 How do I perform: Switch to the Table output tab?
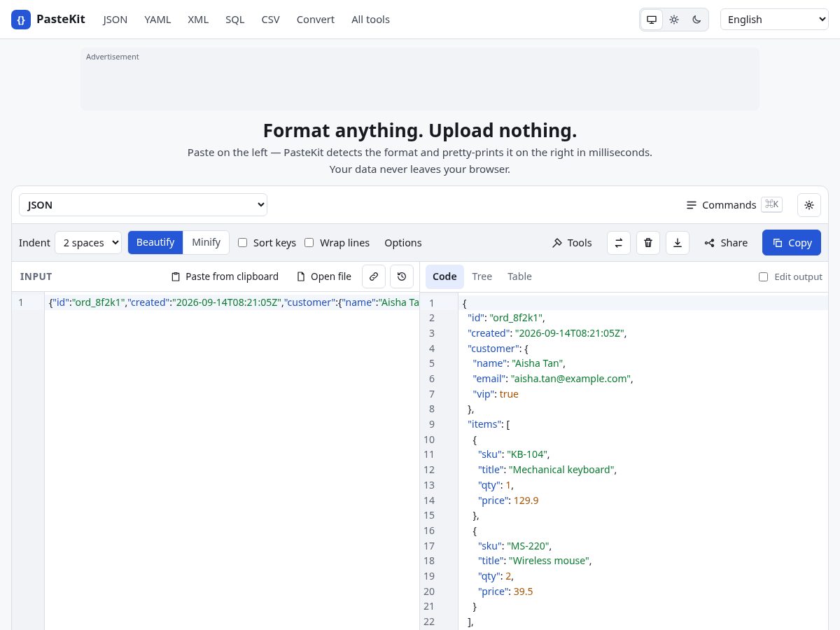[x=520, y=276]
